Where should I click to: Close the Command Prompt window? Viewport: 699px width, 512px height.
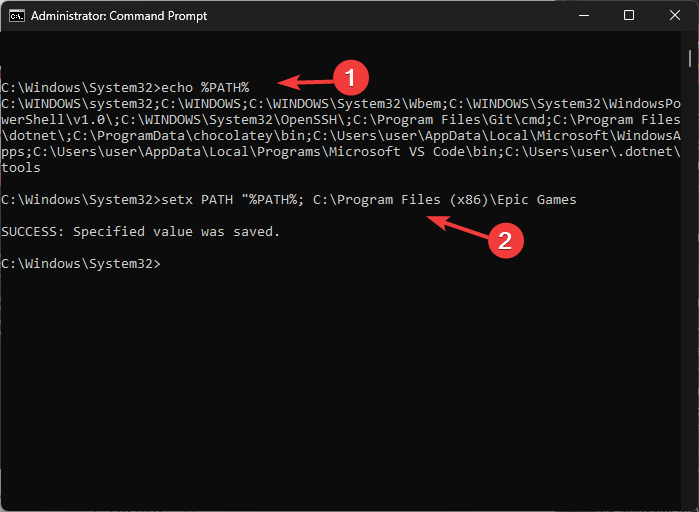[674, 16]
